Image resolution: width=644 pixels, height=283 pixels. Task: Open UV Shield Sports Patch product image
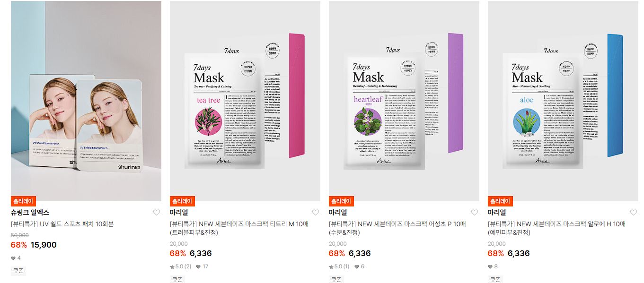coord(86,101)
